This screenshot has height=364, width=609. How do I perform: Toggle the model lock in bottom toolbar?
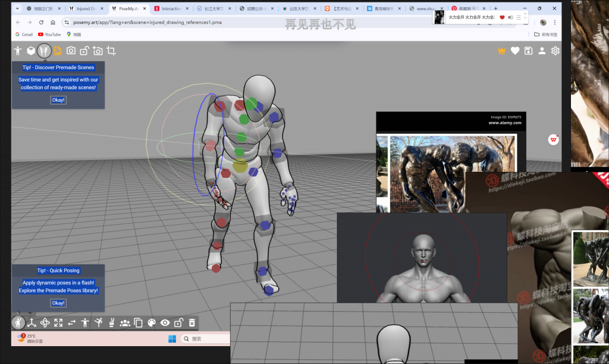coord(178,322)
